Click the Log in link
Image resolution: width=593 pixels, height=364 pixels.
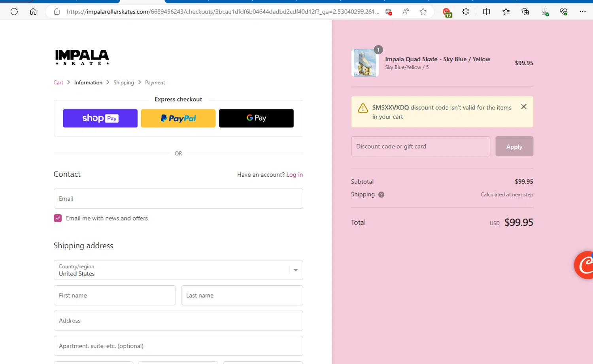(x=295, y=175)
